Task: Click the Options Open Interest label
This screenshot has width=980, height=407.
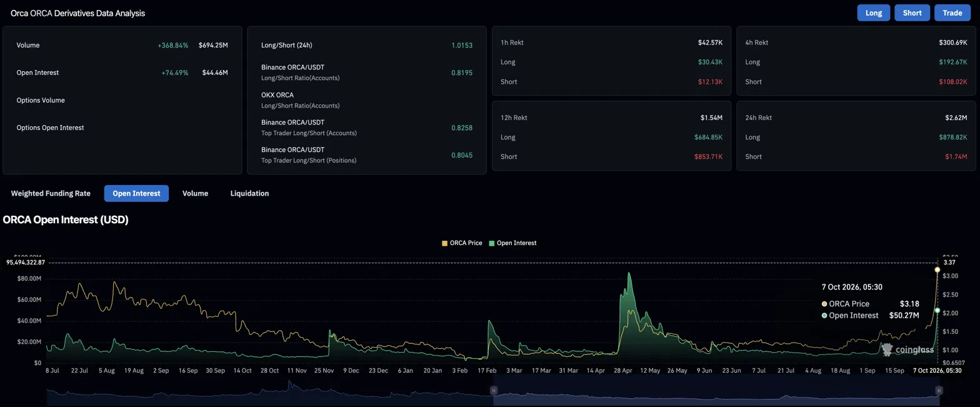Action: 50,128
